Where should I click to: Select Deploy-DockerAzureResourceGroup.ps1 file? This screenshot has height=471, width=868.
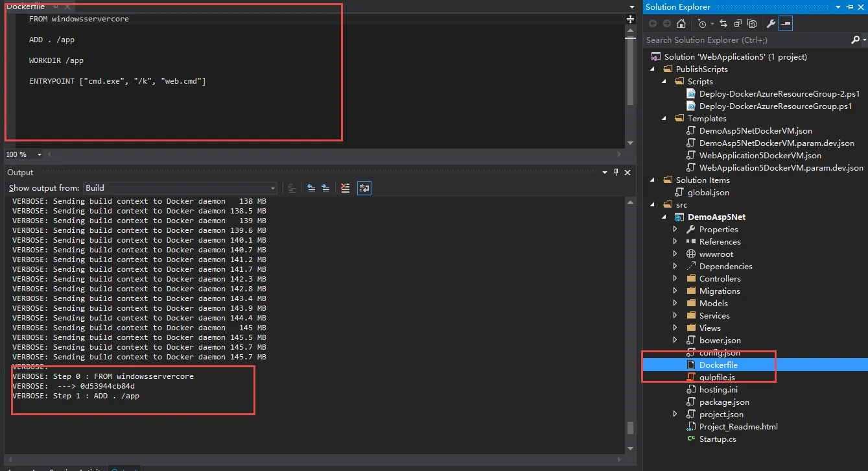[775, 106]
